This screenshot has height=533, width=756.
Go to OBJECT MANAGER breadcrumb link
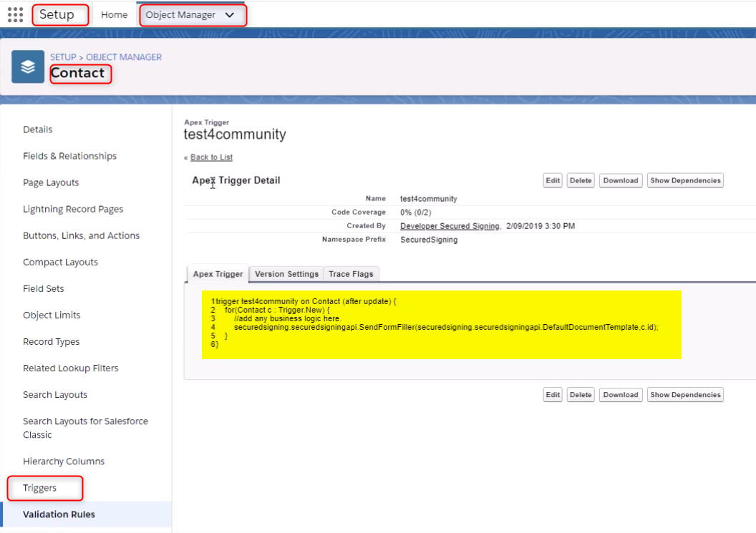click(x=124, y=57)
